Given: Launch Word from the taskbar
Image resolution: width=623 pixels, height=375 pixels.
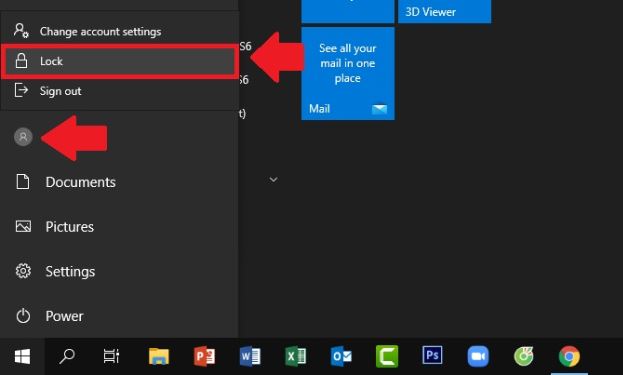Looking at the screenshot, I should [250, 356].
